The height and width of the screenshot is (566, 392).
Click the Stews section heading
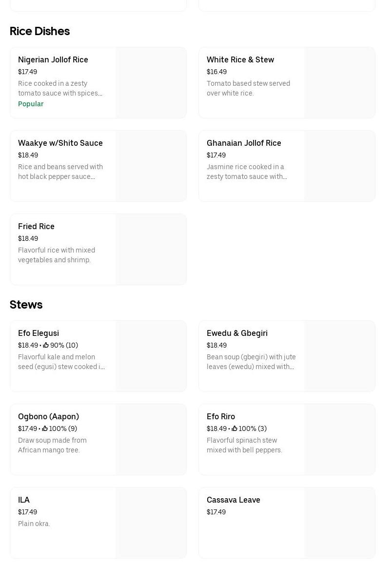26,305
